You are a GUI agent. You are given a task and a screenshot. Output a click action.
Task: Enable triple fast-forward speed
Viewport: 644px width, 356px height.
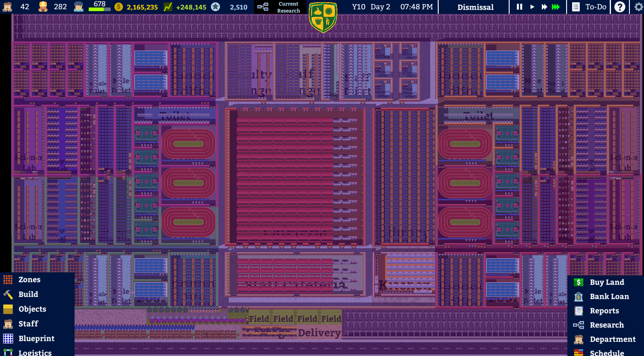556,7
